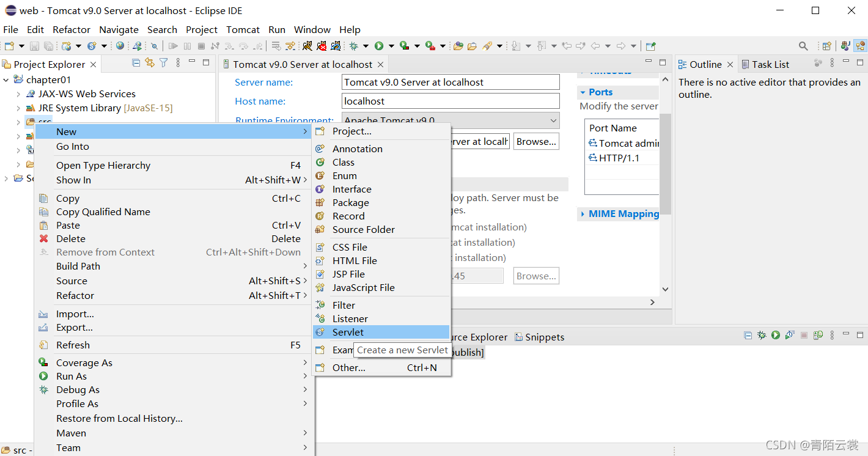Click the editor horizontal scrollbar right arrow
This screenshot has height=456, width=868.
(x=652, y=302)
